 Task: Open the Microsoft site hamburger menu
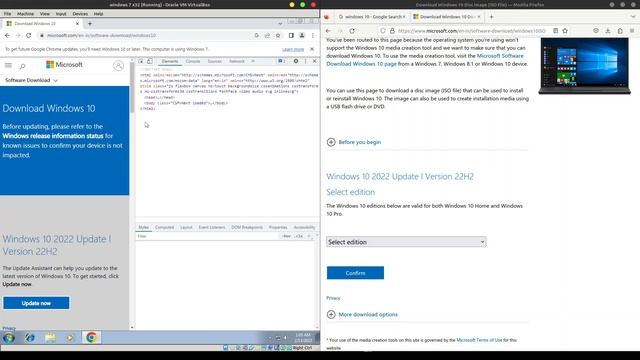click(8, 65)
